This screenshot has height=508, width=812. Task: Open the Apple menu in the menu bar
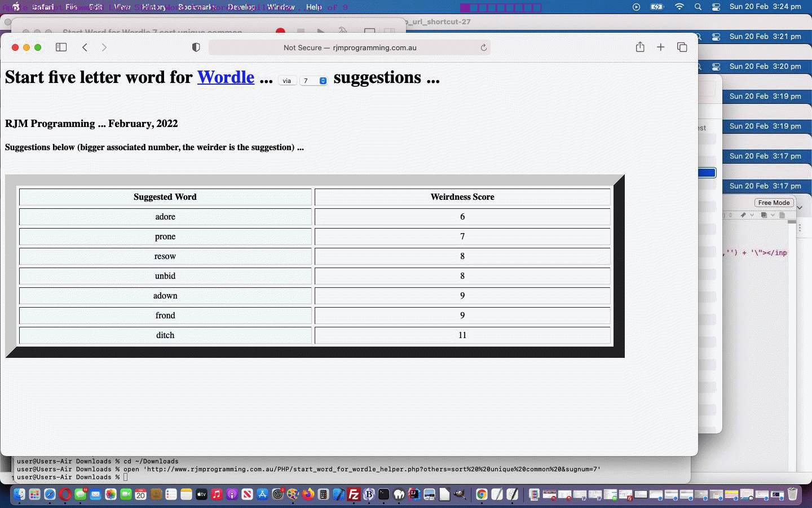16,7
